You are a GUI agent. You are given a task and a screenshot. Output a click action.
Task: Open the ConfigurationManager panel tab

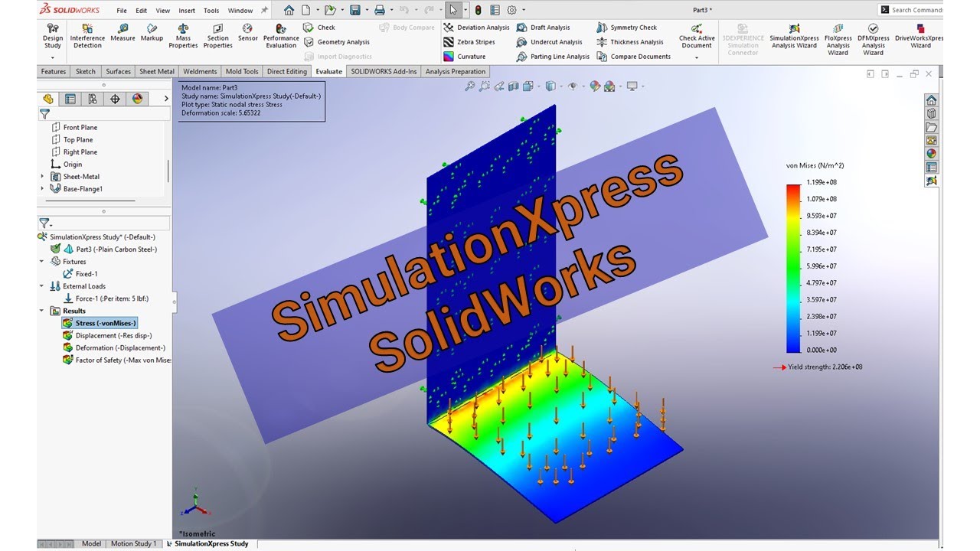pos(93,99)
